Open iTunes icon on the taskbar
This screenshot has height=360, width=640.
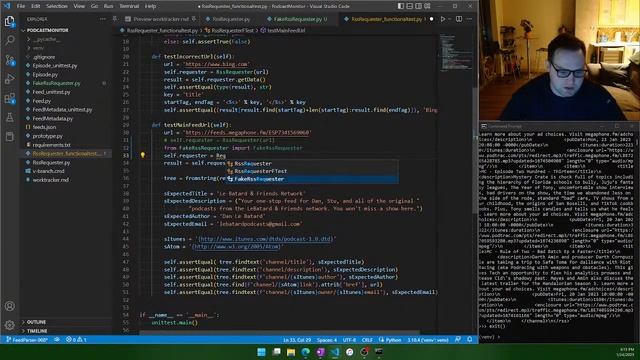[350, 352]
